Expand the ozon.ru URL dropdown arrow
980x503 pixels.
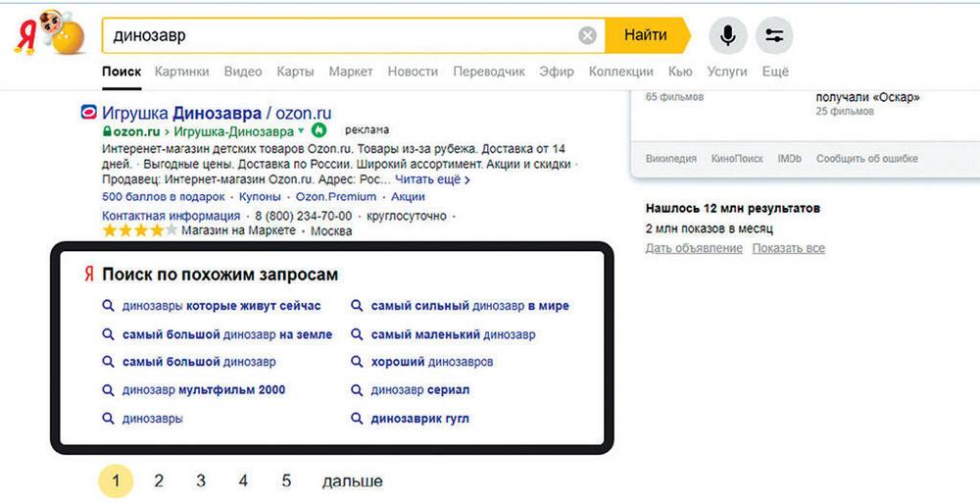301,130
